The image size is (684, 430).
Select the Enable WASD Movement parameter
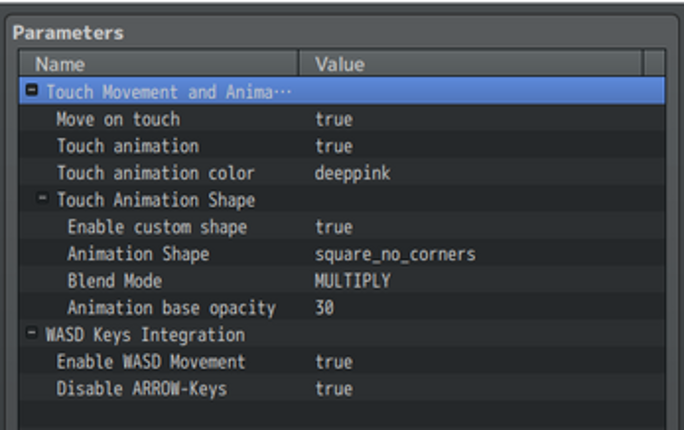tap(151, 362)
